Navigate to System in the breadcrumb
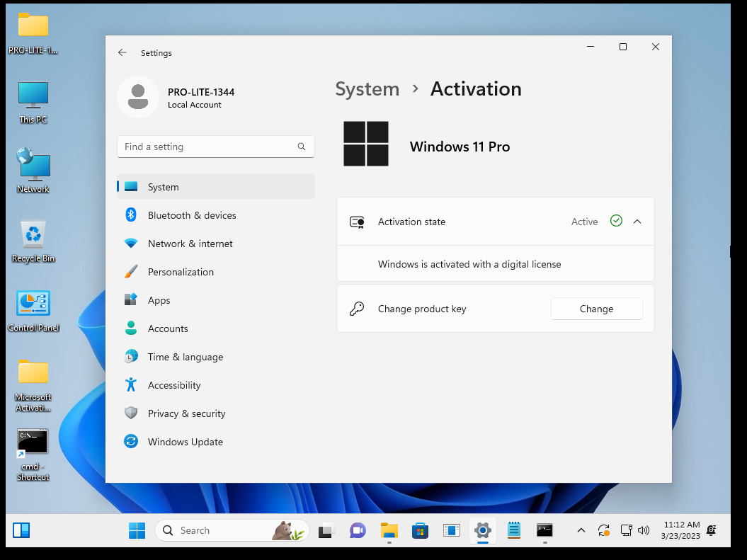Image resolution: width=747 pixels, height=560 pixels. 367,89
